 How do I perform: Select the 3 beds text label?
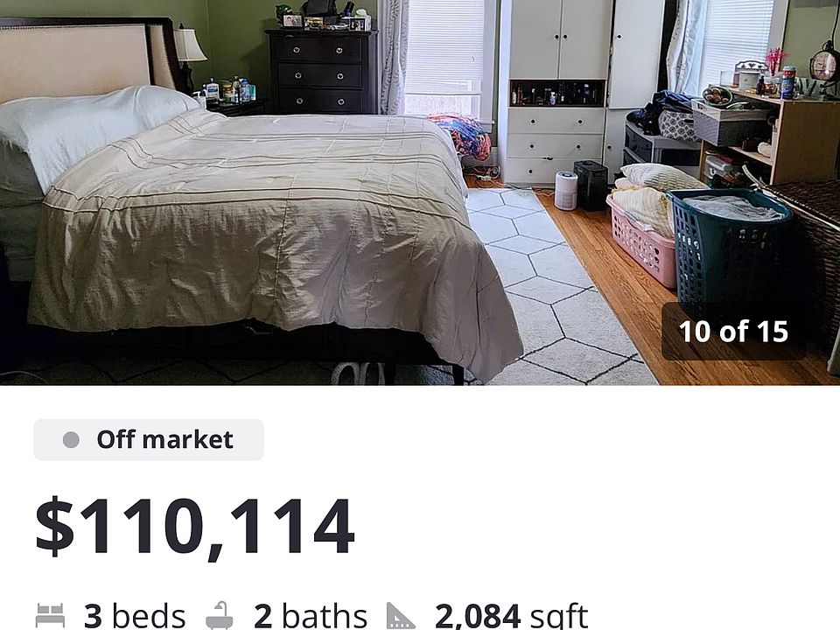135,616
